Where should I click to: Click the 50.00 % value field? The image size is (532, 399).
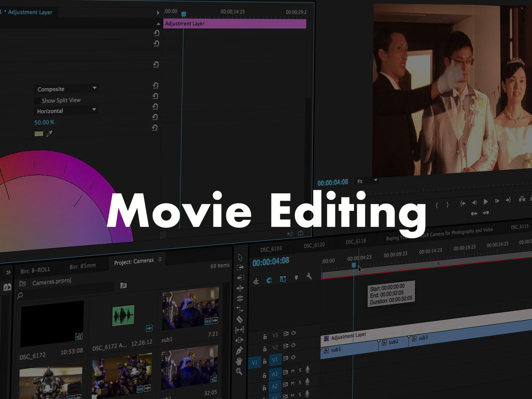pyautogui.click(x=44, y=122)
